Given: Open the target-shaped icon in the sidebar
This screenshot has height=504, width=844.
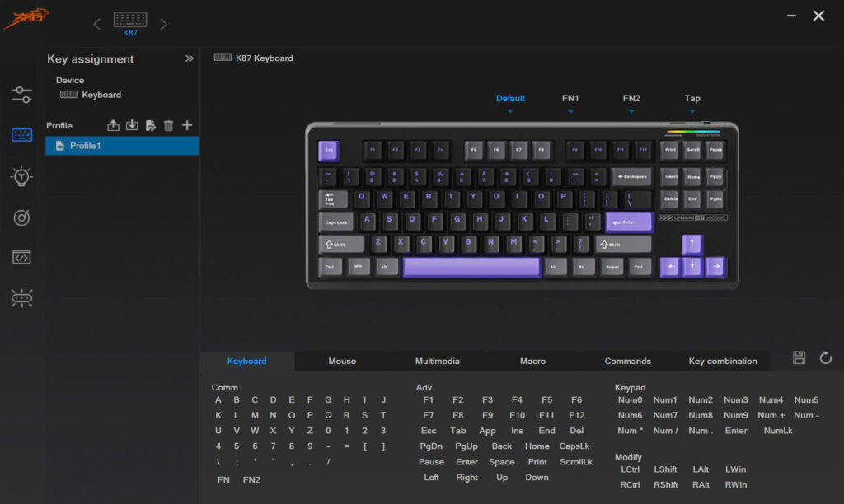Looking at the screenshot, I should 21,217.
